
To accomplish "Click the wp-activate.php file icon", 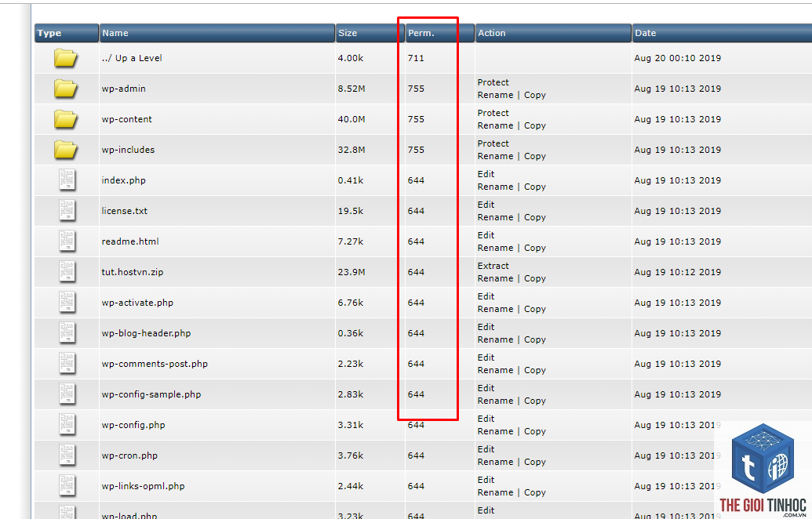I will pyautogui.click(x=67, y=302).
